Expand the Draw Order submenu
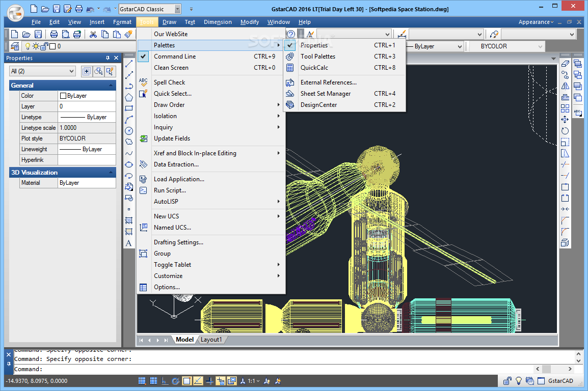 click(x=211, y=105)
